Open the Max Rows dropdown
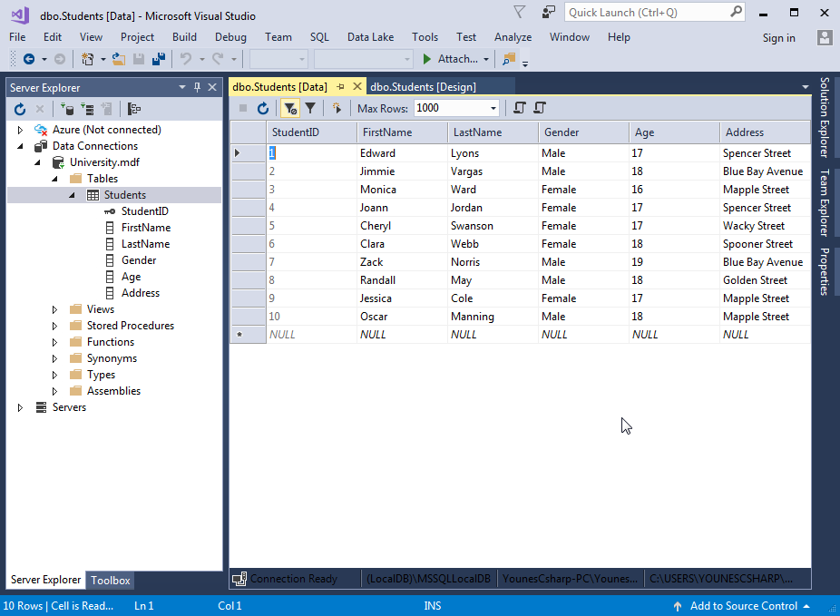The image size is (840, 616). (x=493, y=108)
